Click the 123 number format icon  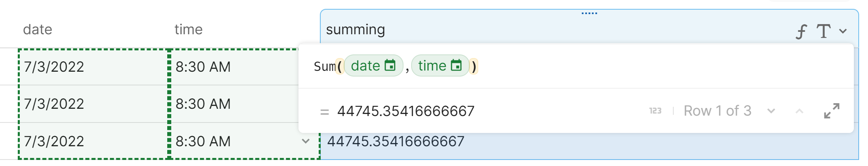[x=655, y=111]
